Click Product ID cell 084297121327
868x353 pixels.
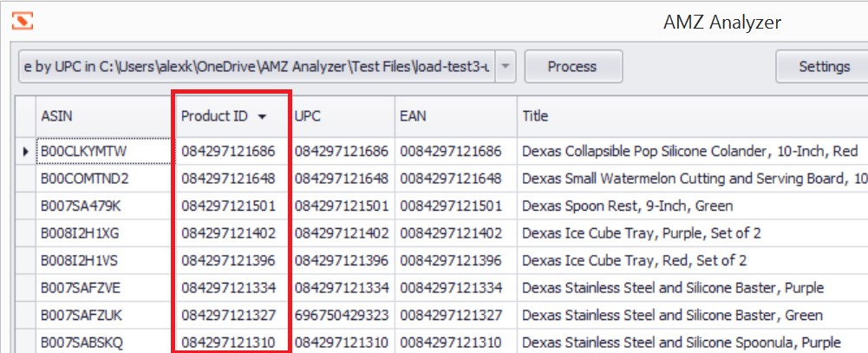pos(232,316)
